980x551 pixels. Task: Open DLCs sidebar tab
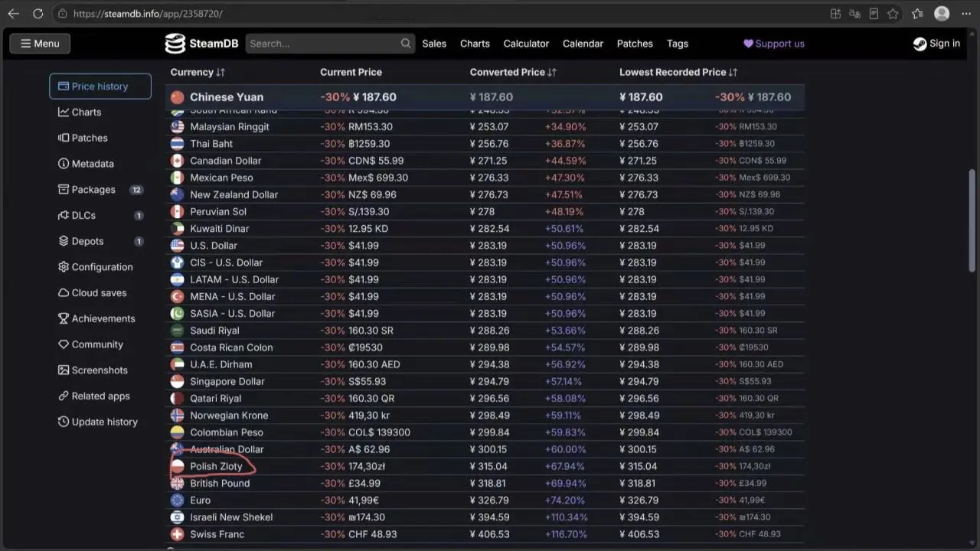(x=100, y=216)
